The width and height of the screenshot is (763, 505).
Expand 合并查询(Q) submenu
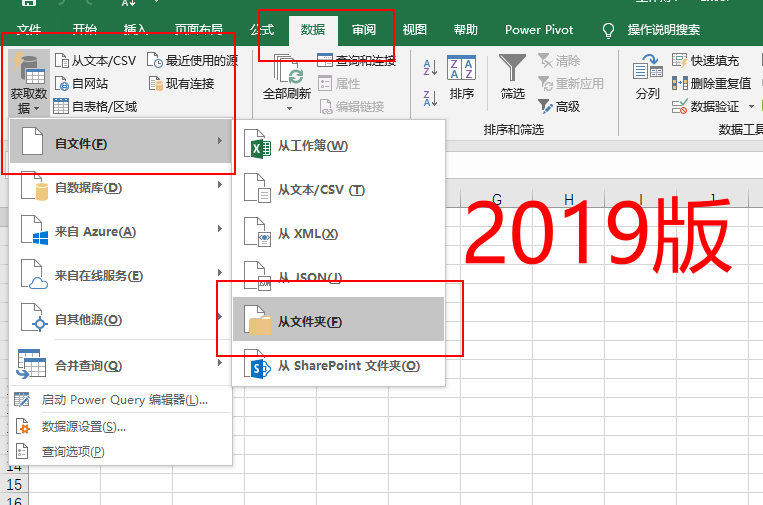121,365
